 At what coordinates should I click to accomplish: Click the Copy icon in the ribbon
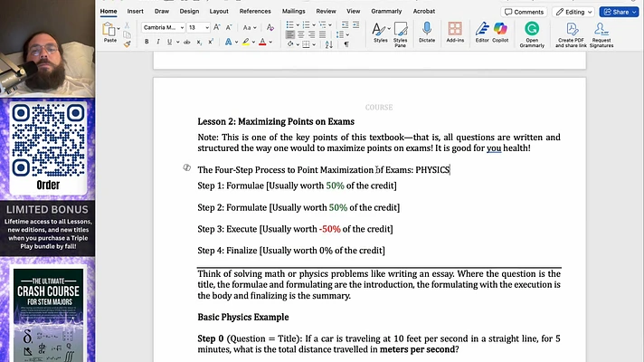pyautogui.click(x=127, y=34)
